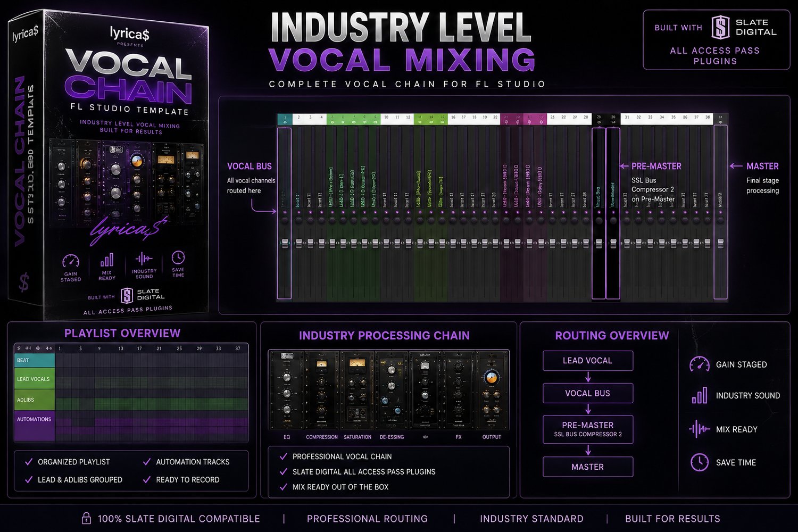This screenshot has height=532, width=798.
Task: Click bar 1 on the playlist ruler
Action: click(x=60, y=348)
